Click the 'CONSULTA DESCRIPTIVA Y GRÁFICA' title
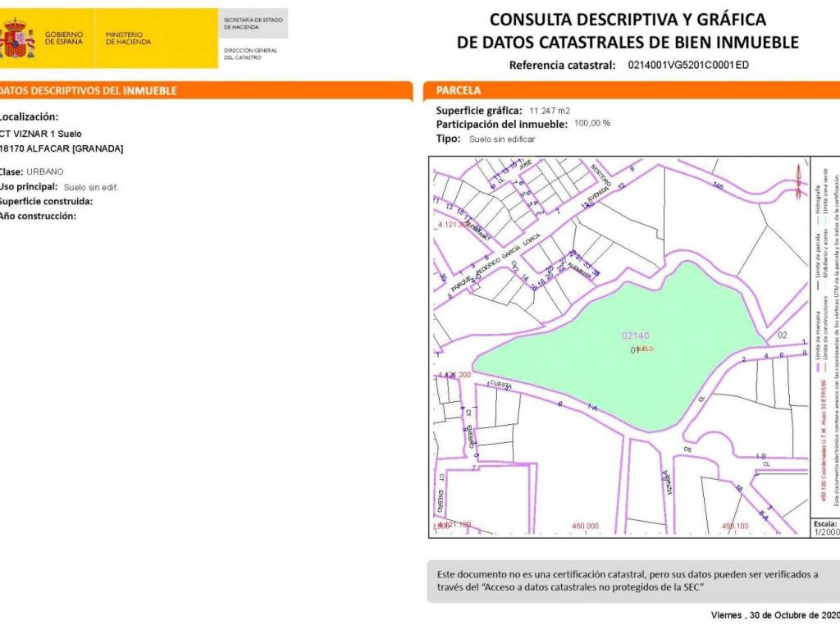The height and width of the screenshot is (630, 840). point(628,20)
